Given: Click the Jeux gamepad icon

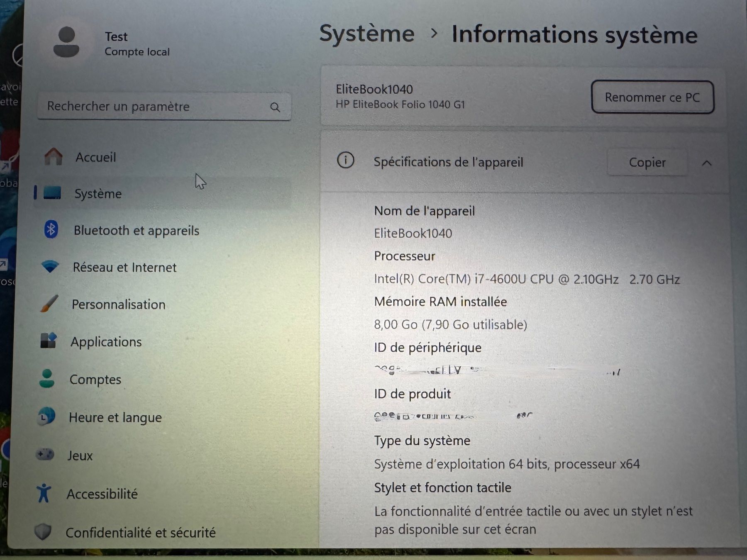Looking at the screenshot, I should pyautogui.click(x=45, y=455).
